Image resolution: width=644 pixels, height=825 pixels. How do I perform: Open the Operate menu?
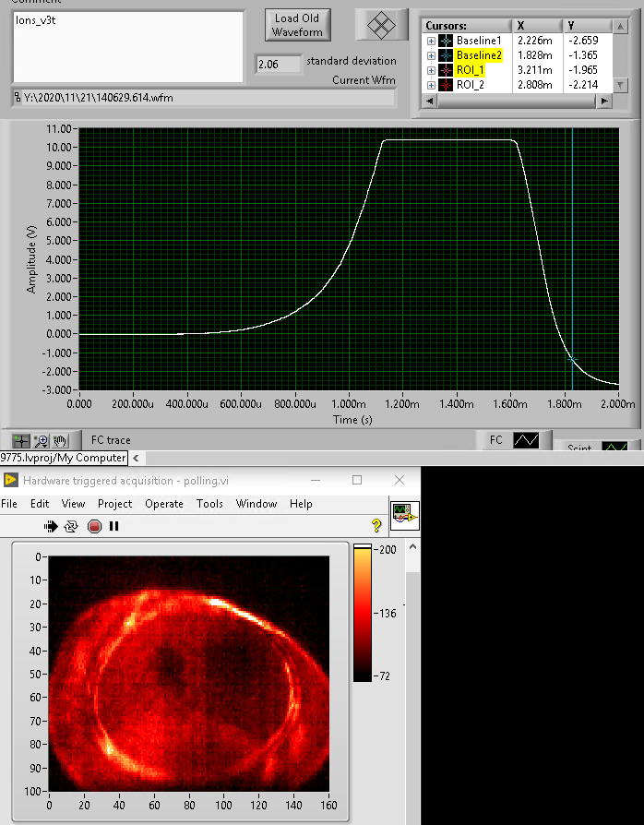coord(164,504)
